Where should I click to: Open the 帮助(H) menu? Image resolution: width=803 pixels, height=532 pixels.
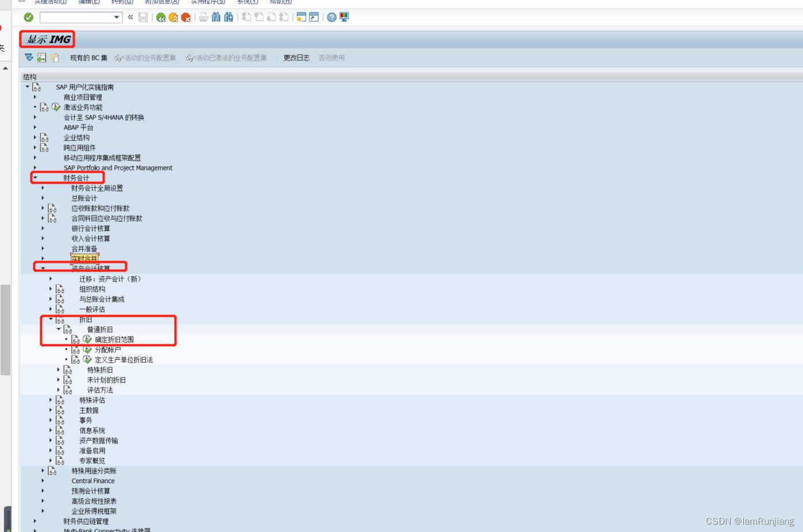(x=281, y=2)
